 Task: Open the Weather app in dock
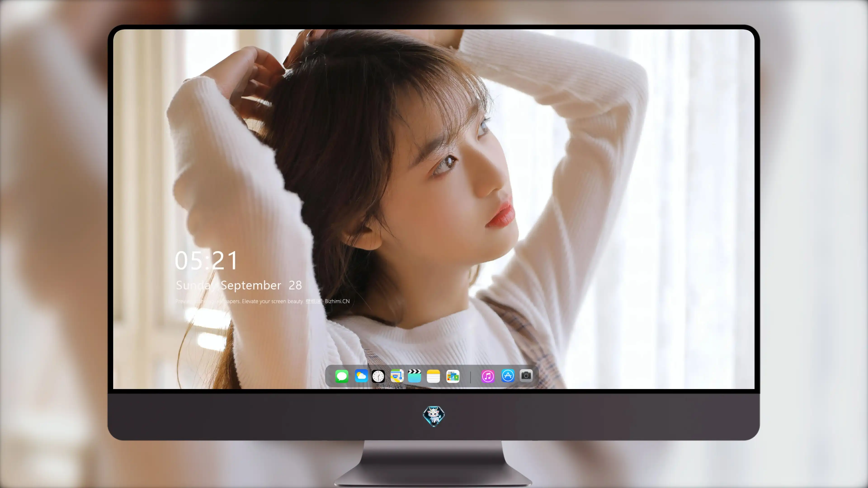(x=361, y=376)
